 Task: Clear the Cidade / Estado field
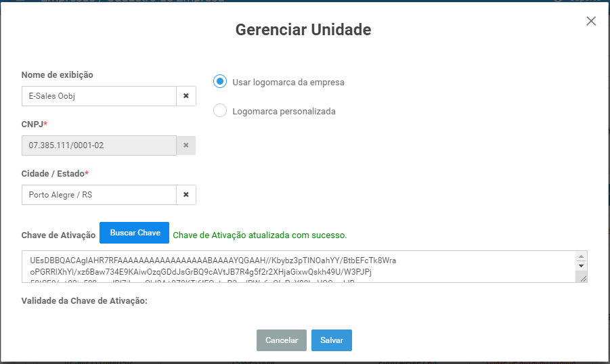pyautogui.click(x=186, y=195)
